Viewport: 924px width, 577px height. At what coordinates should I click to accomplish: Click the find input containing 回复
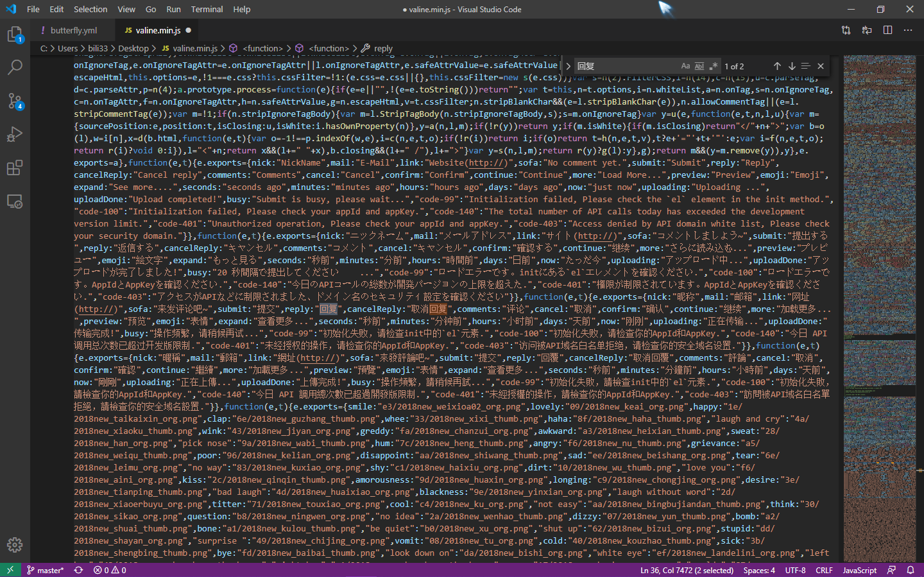click(x=626, y=66)
